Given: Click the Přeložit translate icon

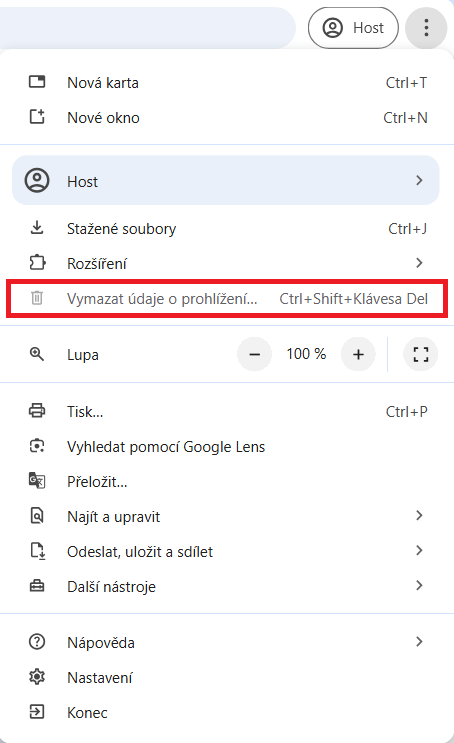Looking at the screenshot, I should click(x=37, y=481).
